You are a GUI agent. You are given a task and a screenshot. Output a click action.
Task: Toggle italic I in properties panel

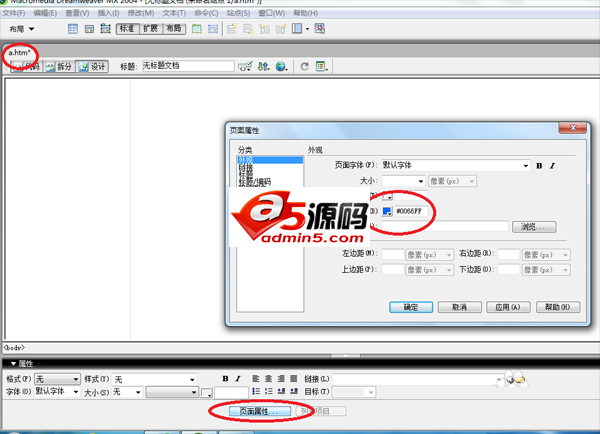[x=238, y=379]
